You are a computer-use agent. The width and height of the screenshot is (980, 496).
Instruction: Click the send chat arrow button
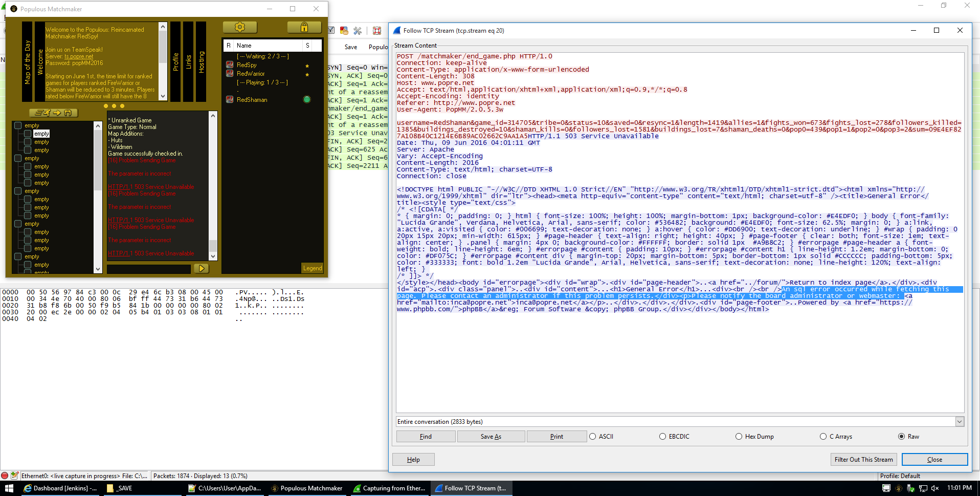[201, 268]
